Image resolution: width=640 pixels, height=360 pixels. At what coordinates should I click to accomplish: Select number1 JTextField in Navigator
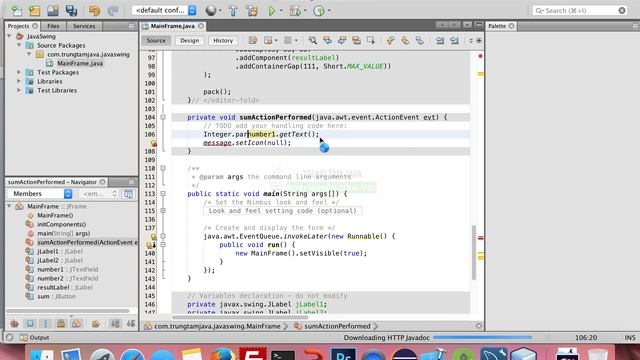pyautogui.click(x=62, y=269)
